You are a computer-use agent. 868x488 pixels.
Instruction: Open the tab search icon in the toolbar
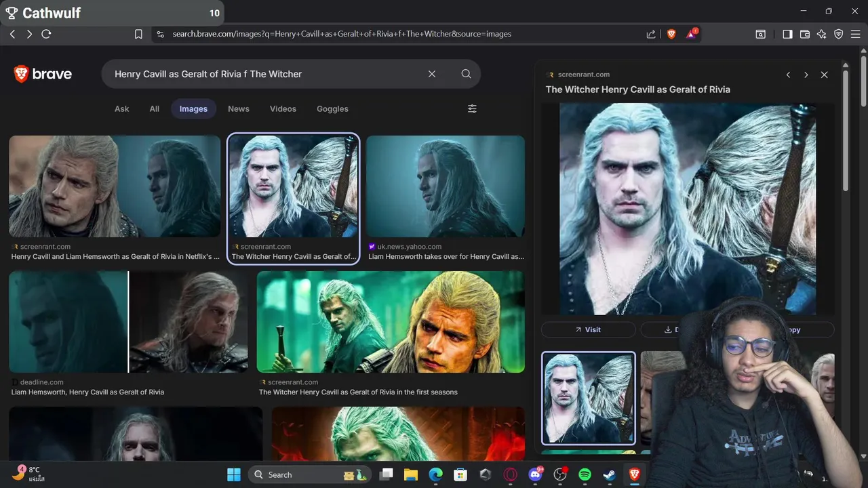tap(761, 34)
